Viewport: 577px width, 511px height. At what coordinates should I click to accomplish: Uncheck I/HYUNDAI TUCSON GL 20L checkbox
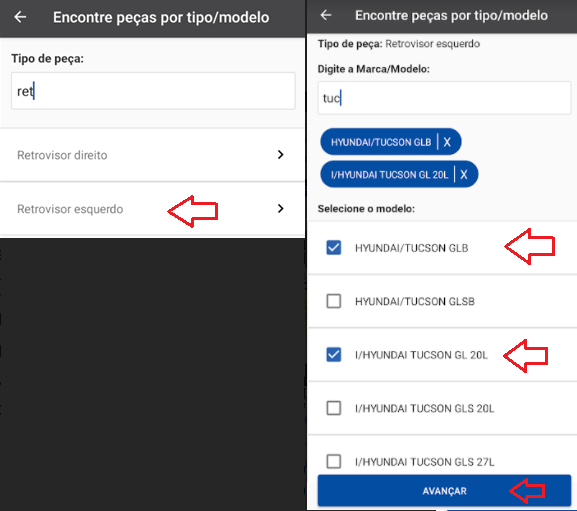tap(333, 355)
